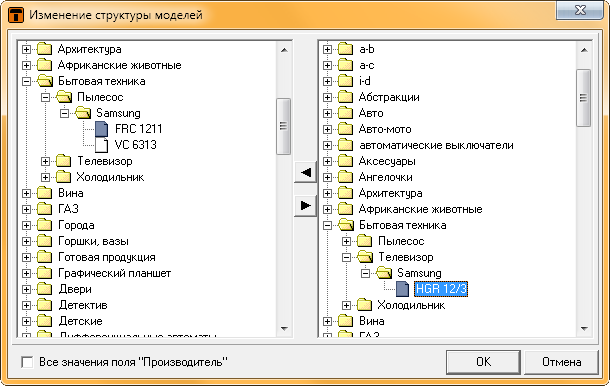Click the Города folder icon

point(44,225)
